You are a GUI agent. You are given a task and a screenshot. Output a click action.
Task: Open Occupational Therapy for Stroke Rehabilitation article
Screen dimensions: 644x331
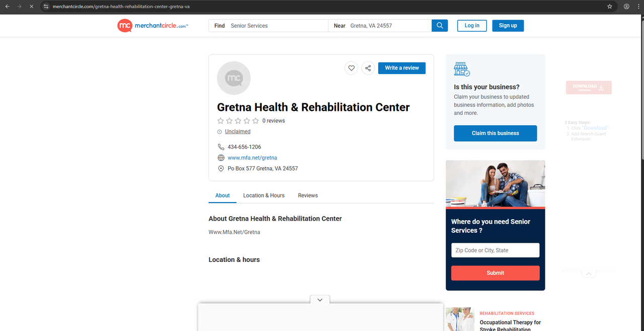[510, 325]
